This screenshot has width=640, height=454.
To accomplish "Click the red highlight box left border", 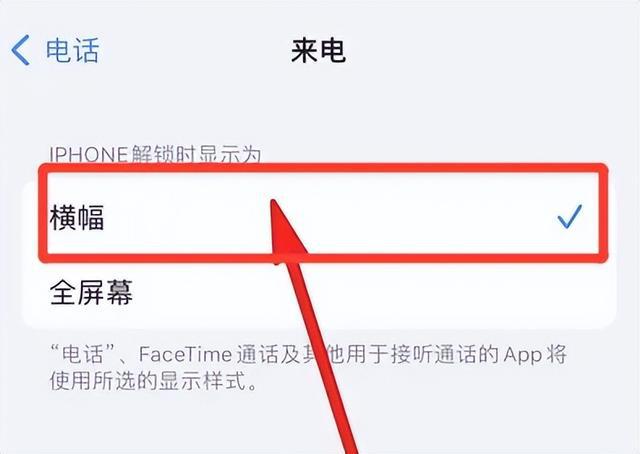I will point(43,212).
